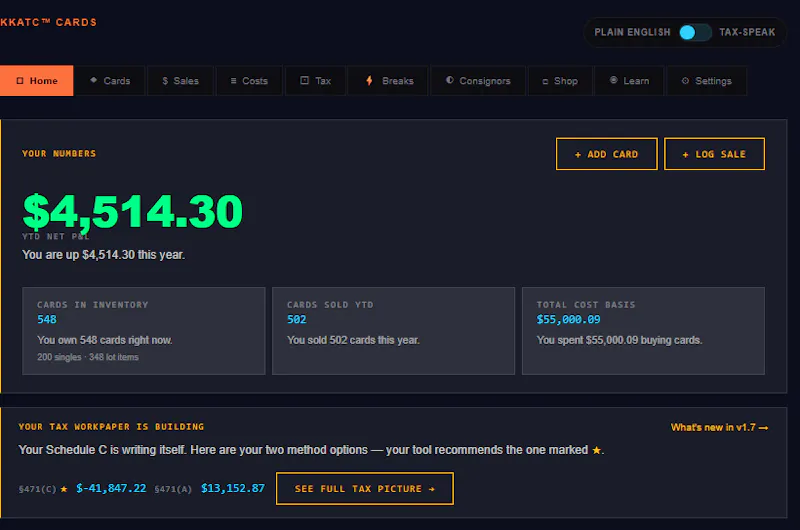Click the 'Your Numbers' heading
This screenshot has width=800, height=530.
59,154
